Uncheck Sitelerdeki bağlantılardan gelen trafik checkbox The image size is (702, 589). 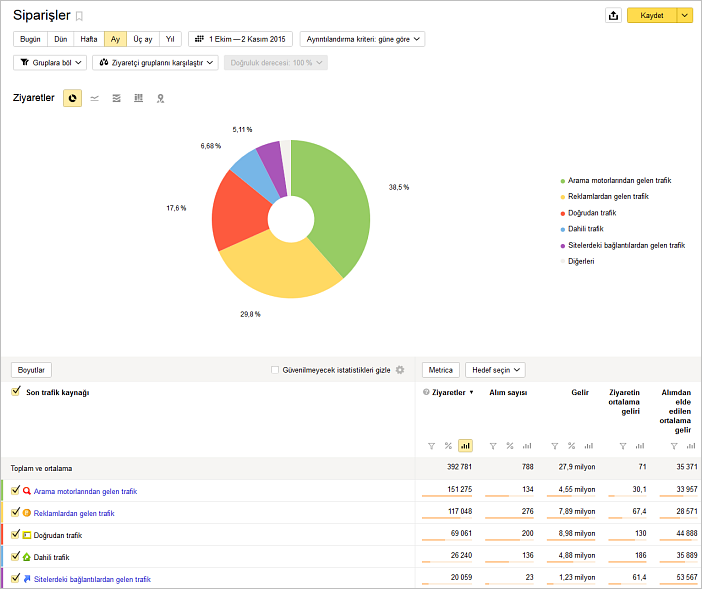click(x=16, y=578)
